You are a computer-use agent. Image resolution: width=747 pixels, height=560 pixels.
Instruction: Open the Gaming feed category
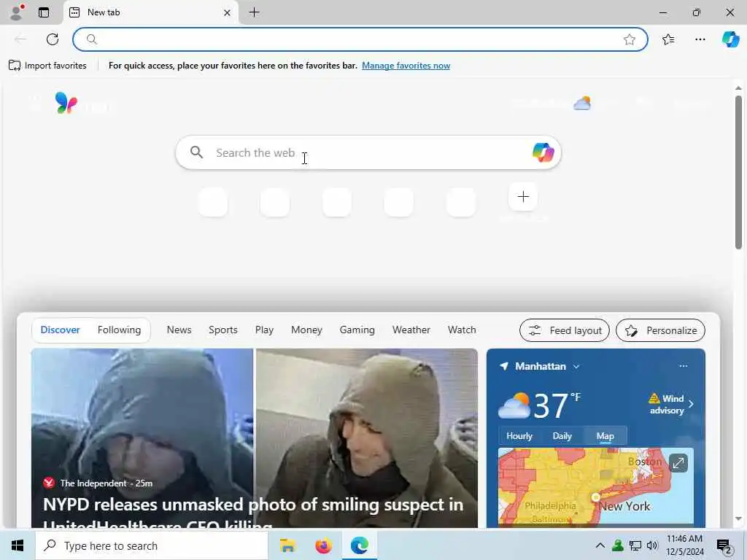click(357, 330)
